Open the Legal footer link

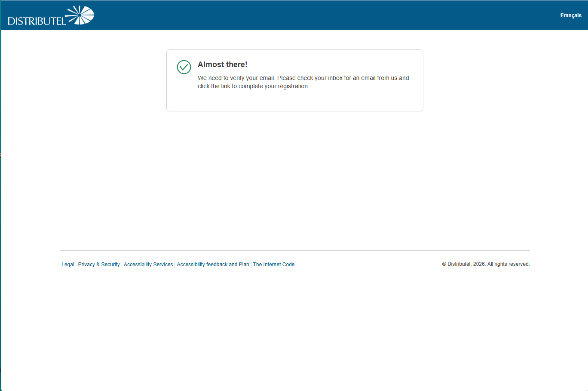tap(67, 265)
